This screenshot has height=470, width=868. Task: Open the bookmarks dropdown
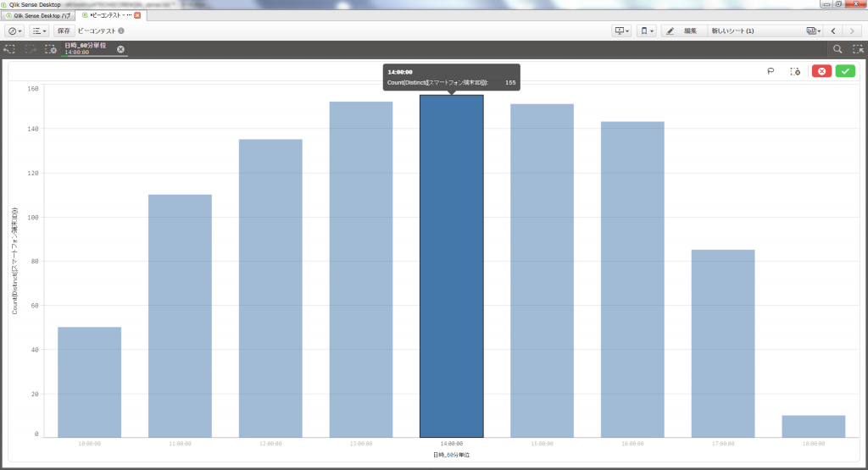point(647,30)
